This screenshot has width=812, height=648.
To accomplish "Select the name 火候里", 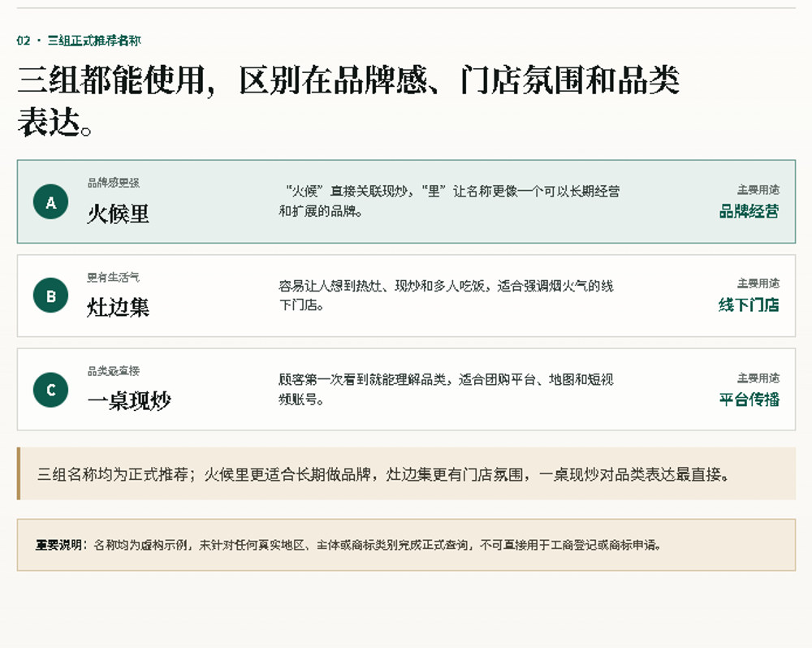I will 118,214.
